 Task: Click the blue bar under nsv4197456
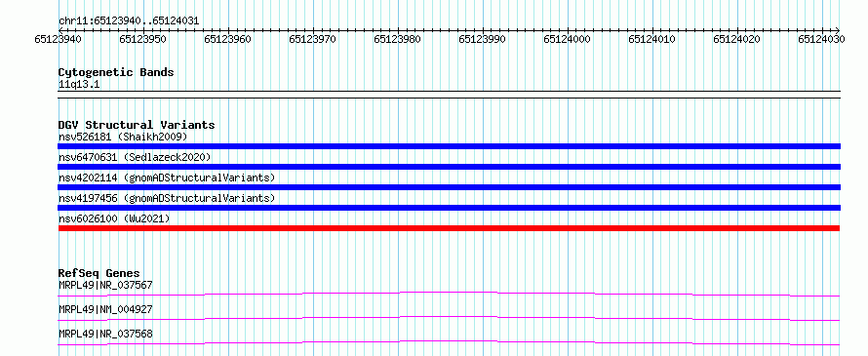tap(449, 208)
